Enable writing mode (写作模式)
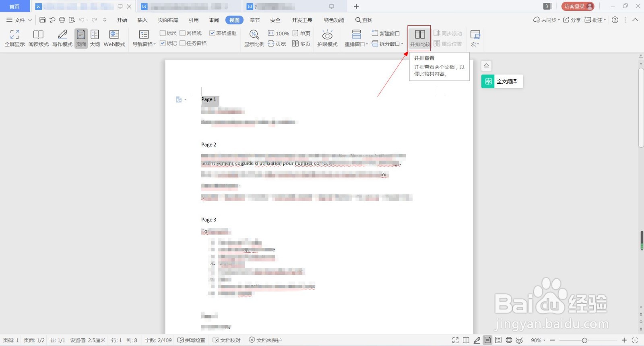 62,38
